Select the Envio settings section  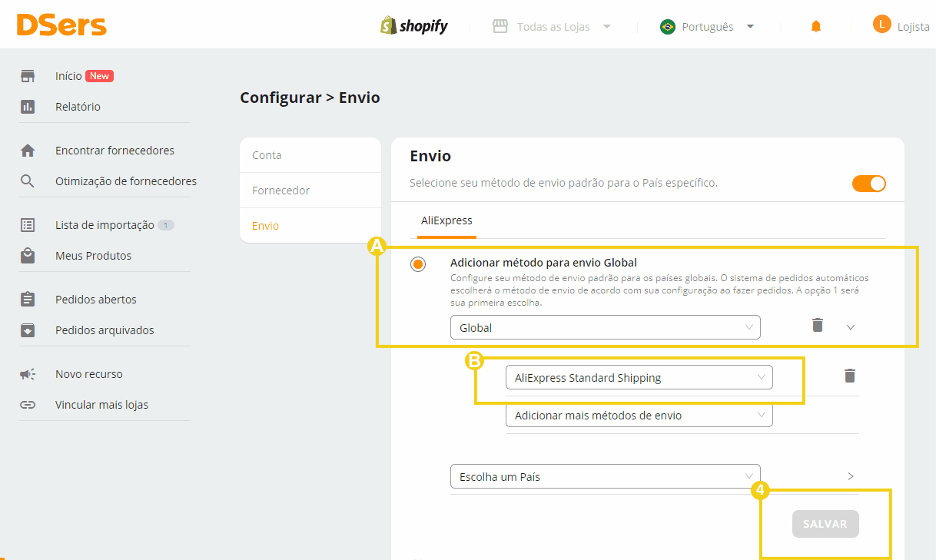[x=310, y=226]
